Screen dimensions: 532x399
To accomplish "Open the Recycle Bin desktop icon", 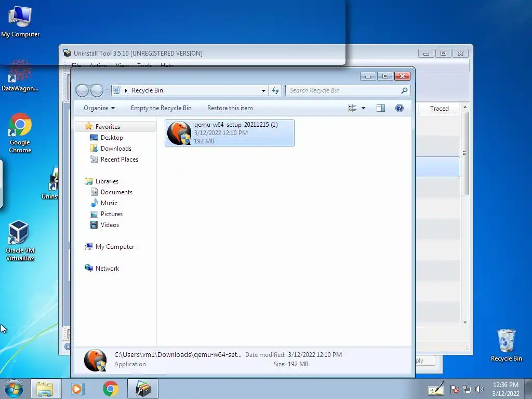I will 506,345.
